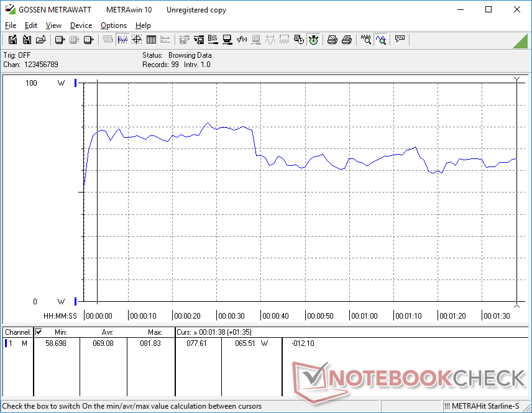Open the channel list settings icon
This screenshot has height=413, width=532.
[213, 40]
